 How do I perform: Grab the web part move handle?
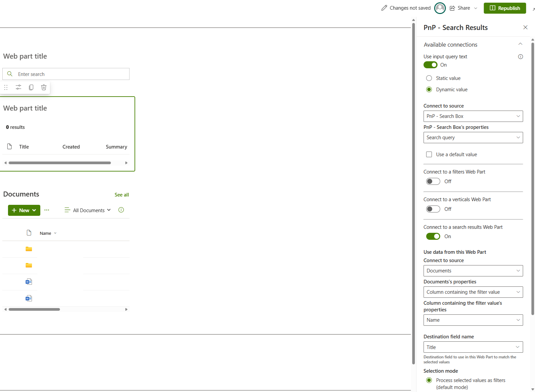coord(6,87)
